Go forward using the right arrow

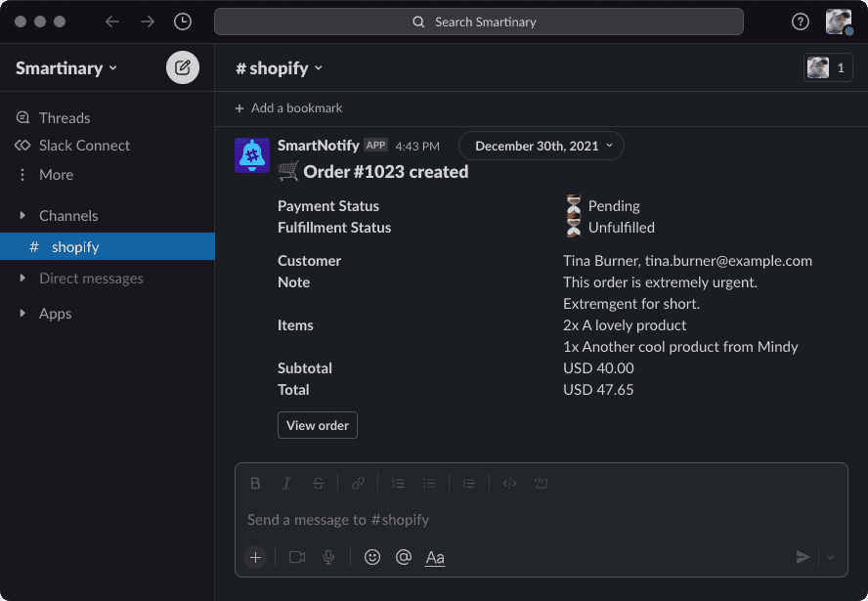(x=148, y=21)
